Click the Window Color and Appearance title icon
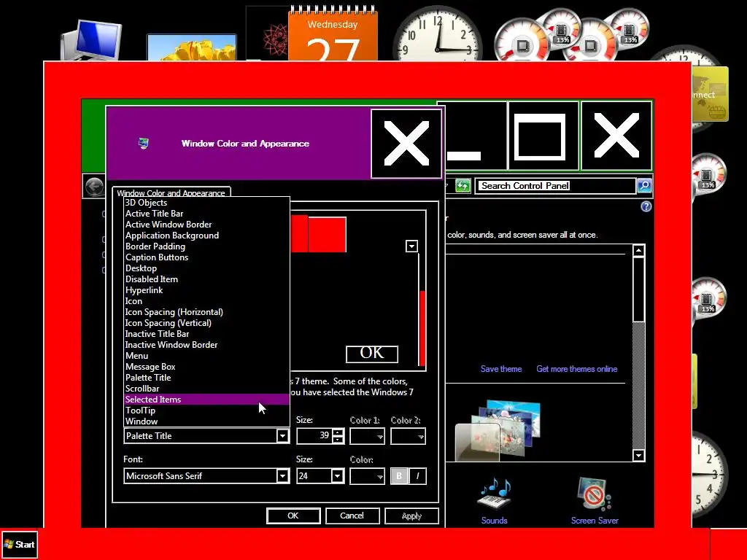This screenshot has height=560, width=747. 144,144
